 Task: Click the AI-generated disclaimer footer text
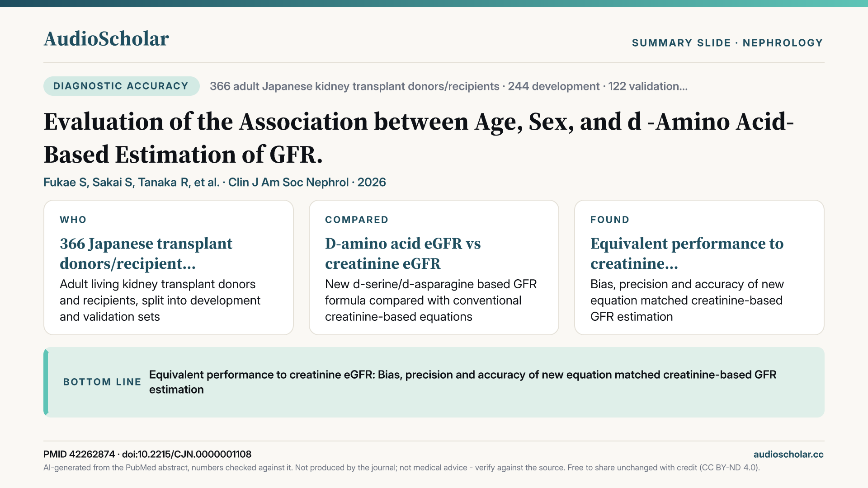click(401, 468)
